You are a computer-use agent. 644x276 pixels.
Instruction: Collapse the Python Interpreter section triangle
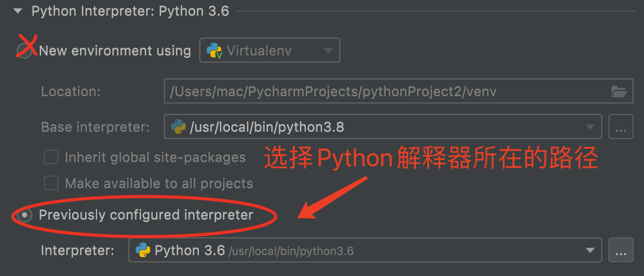18,11
